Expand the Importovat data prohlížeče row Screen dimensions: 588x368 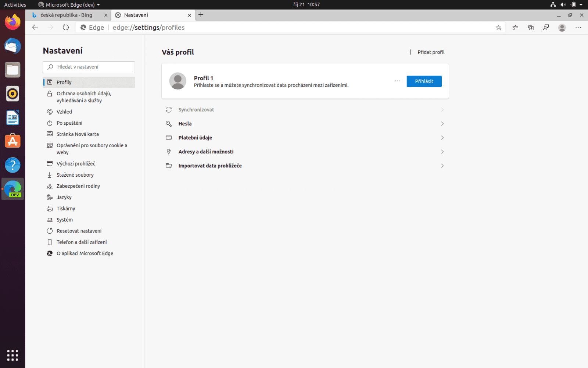click(442, 166)
